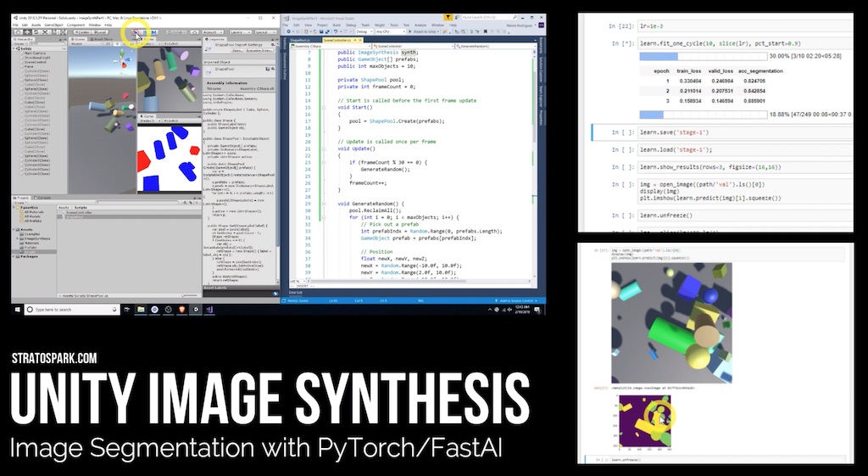868x476 pixels.
Task: Close the SceneController.cs tab
Action: point(360,40)
